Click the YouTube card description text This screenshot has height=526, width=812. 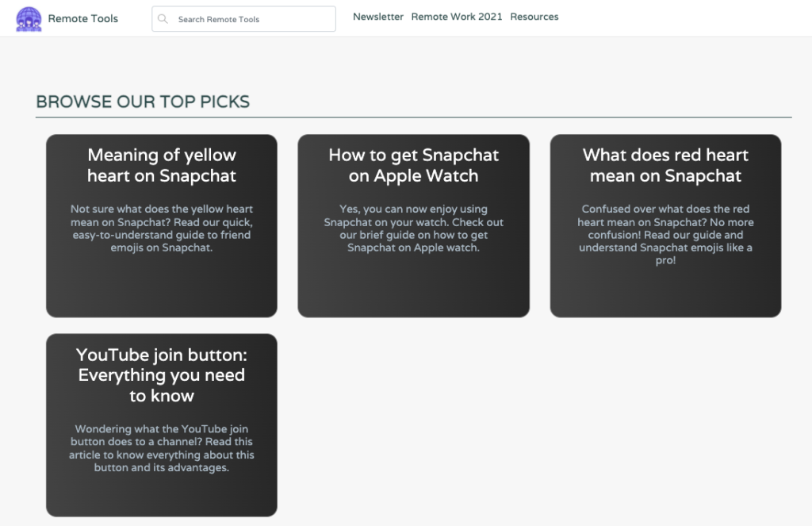162,447
